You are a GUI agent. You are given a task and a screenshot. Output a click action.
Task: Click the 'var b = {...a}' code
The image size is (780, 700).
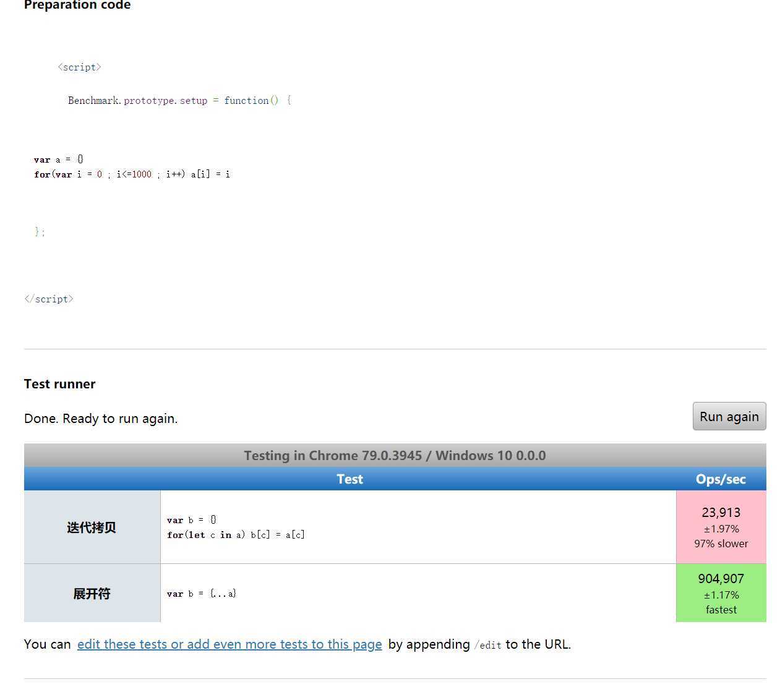click(202, 594)
